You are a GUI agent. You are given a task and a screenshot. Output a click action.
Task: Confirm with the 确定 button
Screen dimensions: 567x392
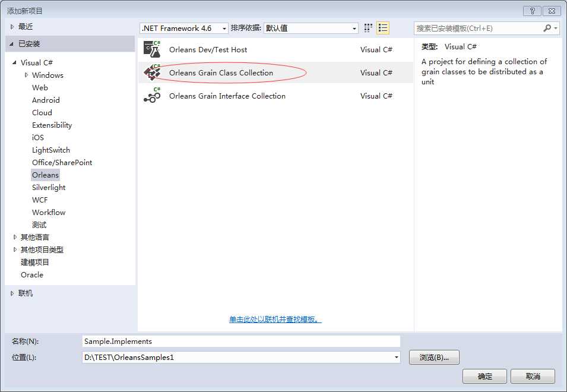[x=484, y=376]
